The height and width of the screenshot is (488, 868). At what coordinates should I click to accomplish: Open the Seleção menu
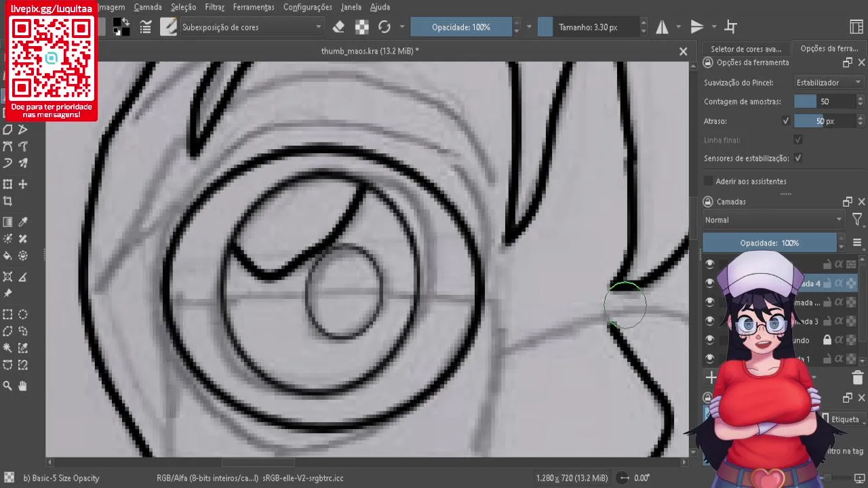pos(183,7)
